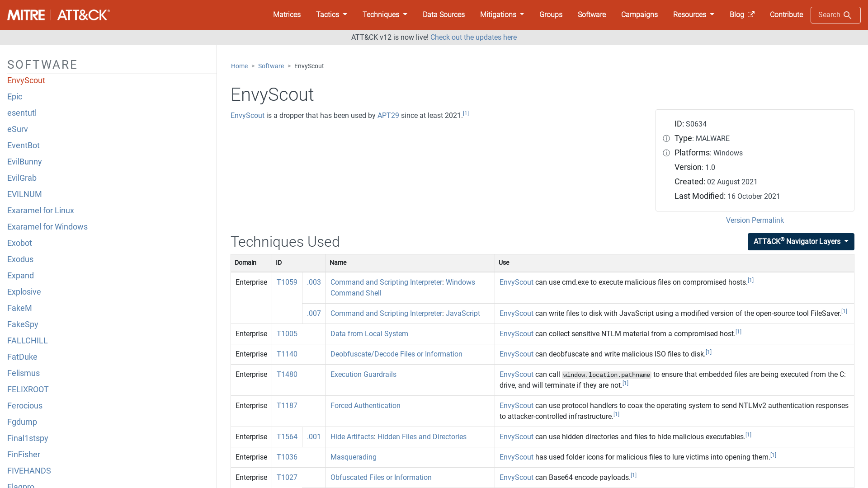Select Ferocious in the sidebar
The width and height of the screenshot is (868, 488).
(x=24, y=406)
